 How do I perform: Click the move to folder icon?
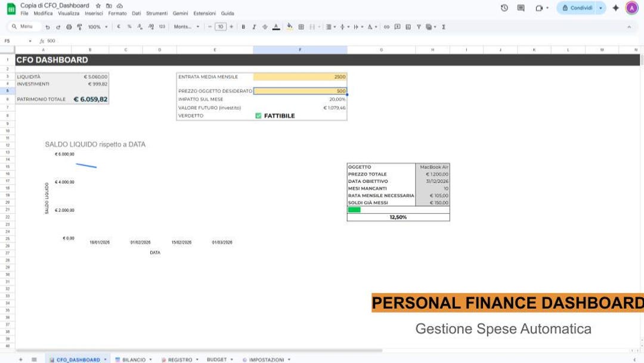(x=109, y=6)
